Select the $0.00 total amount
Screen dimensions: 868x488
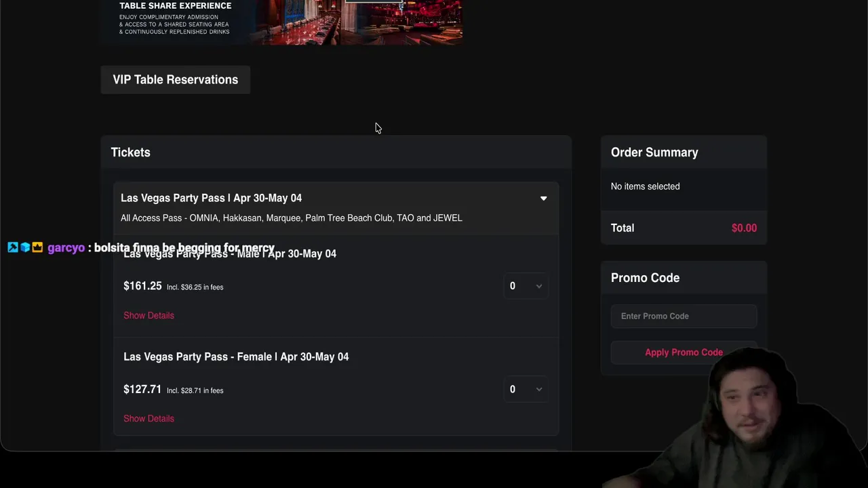[744, 228]
